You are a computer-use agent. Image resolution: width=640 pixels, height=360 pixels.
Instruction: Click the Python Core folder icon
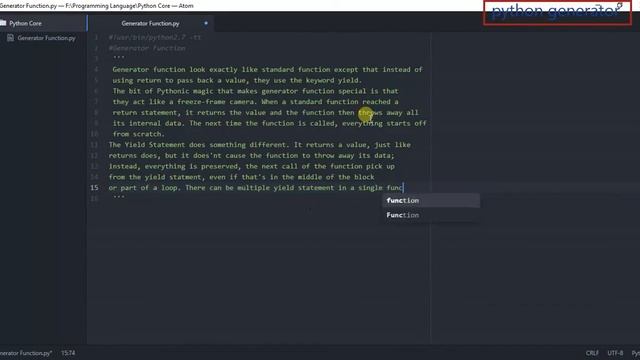click(3, 23)
